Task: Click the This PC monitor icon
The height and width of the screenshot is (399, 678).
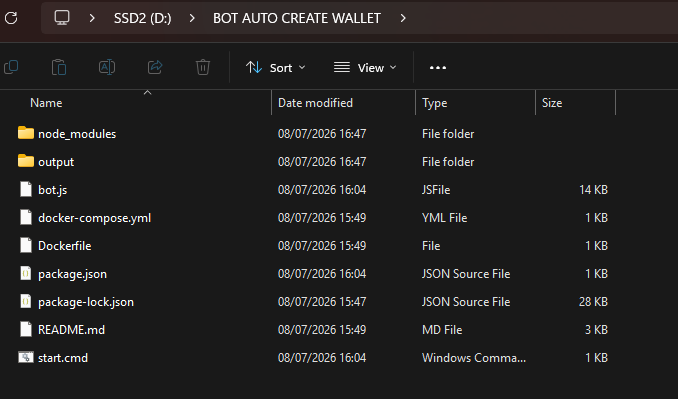Action: pos(62,18)
